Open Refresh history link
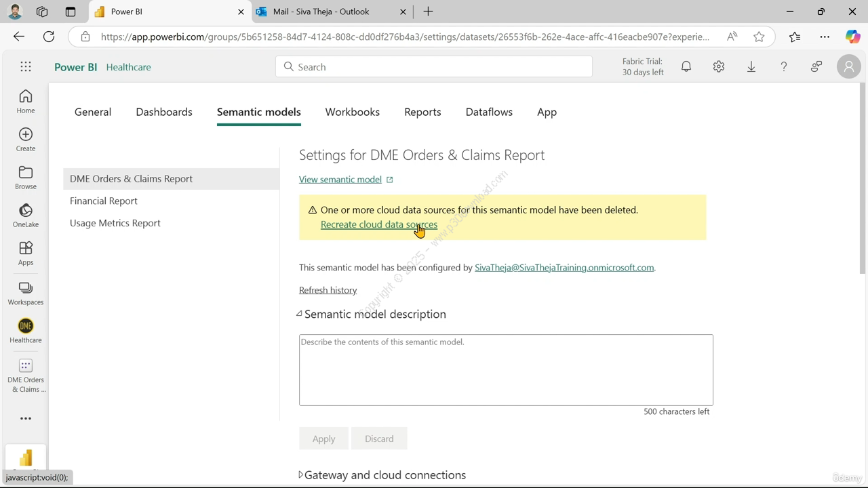Image resolution: width=868 pixels, height=488 pixels. point(328,290)
